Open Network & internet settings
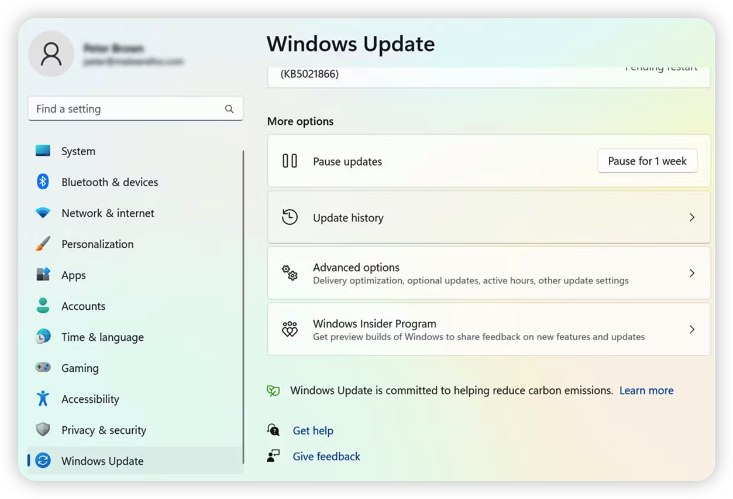This screenshot has height=499, width=733. point(108,213)
